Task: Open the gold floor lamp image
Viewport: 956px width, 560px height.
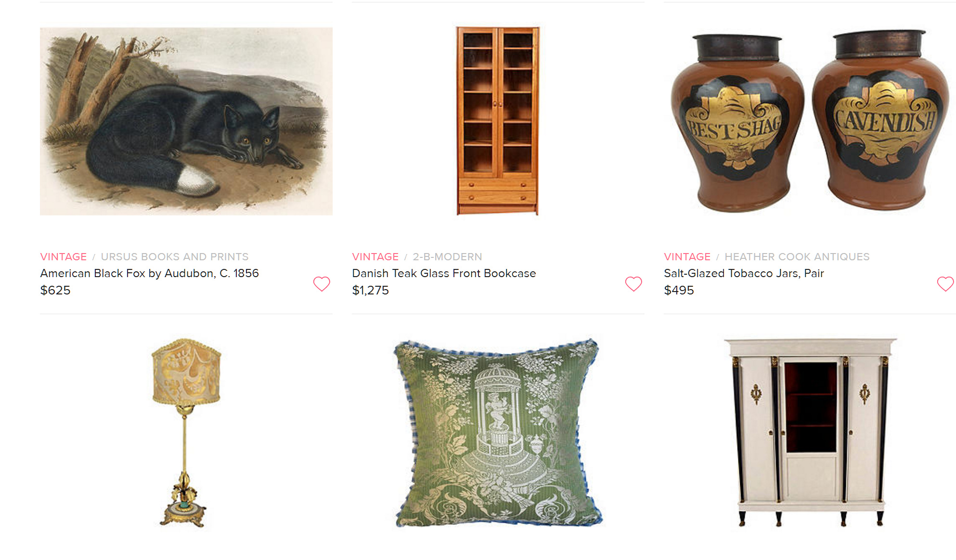Action: [185, 433]
